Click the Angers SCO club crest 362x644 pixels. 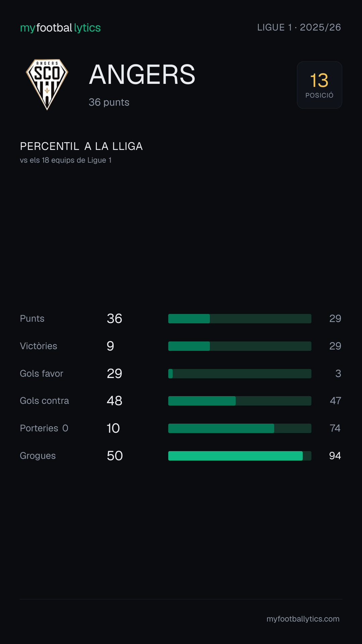point(47,85)
